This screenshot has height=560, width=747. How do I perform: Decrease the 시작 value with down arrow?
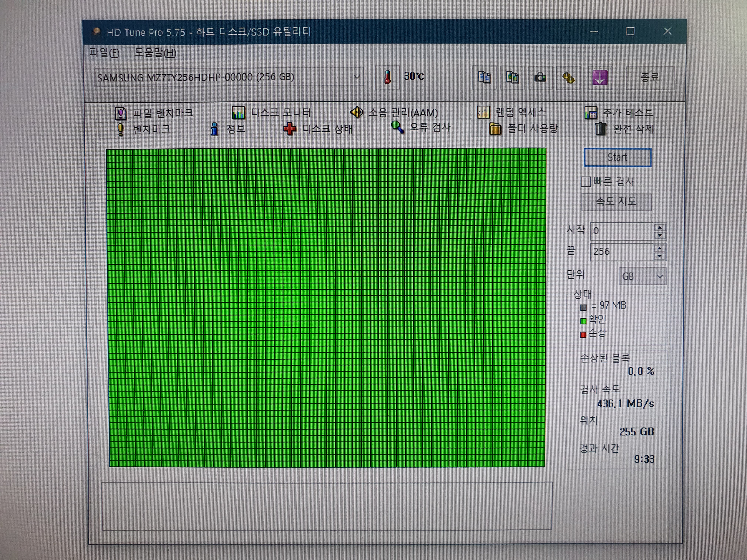pos(660,235)
